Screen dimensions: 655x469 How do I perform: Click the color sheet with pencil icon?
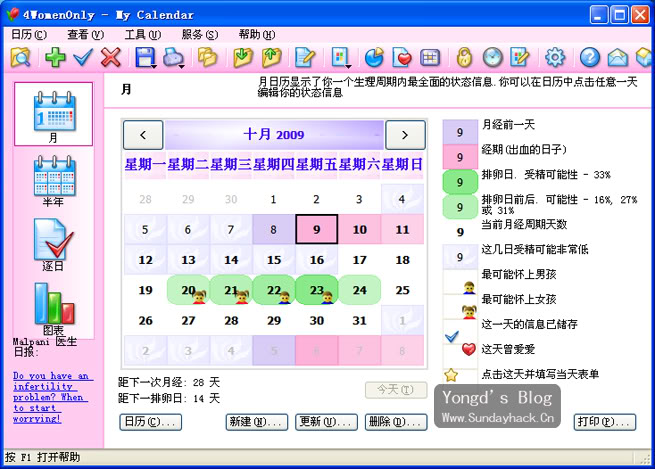click(520, 57)
